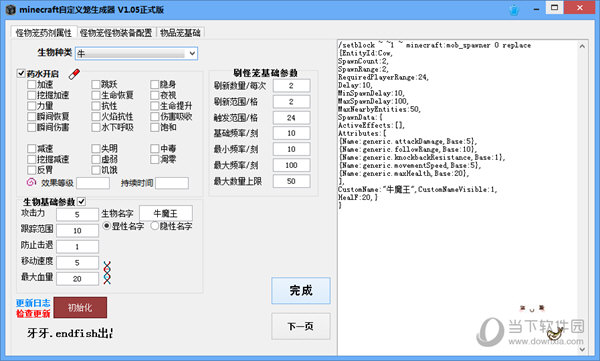Click the app cube icon in title bar

click(11, 10)
